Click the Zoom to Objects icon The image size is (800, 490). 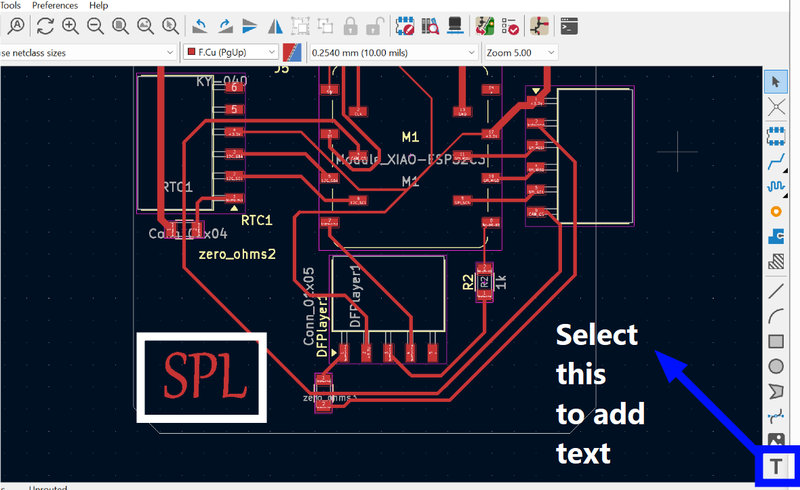145,26
